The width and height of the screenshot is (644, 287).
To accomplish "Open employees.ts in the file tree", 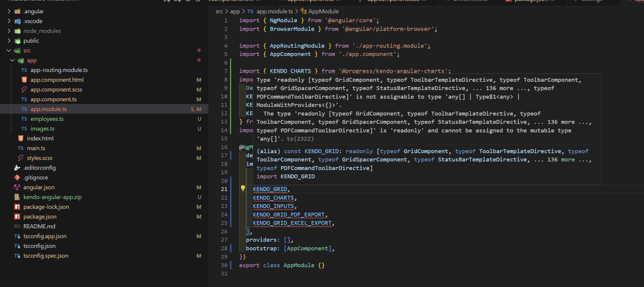I will tap(47, 119).
